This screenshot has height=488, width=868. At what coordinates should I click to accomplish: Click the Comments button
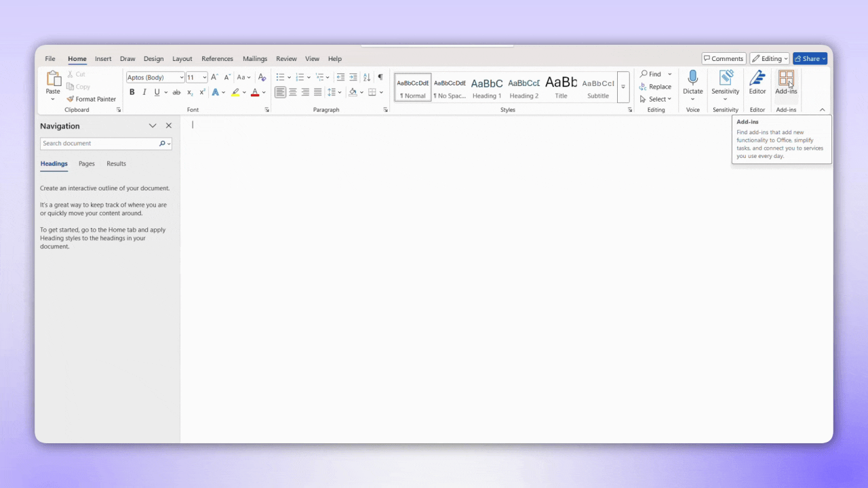(x=724, y=59)
